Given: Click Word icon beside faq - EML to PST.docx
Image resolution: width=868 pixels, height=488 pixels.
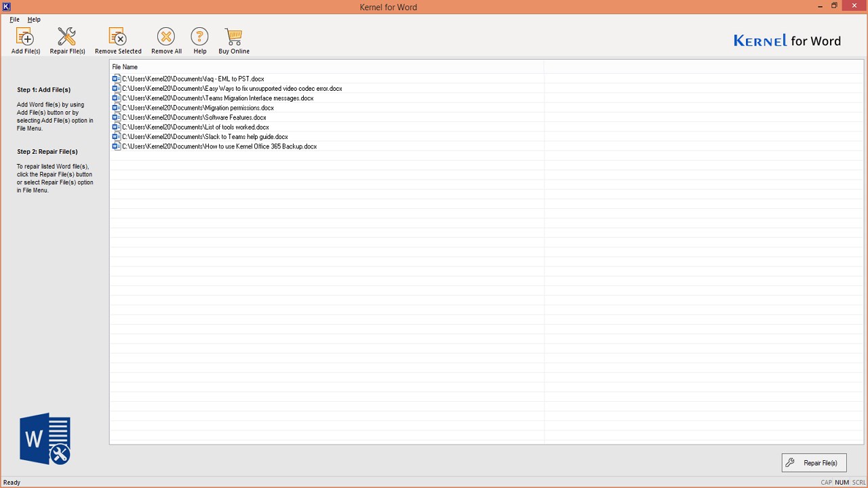Looking at the screenshot, I should pyautogui.click(x=116, y=79).
